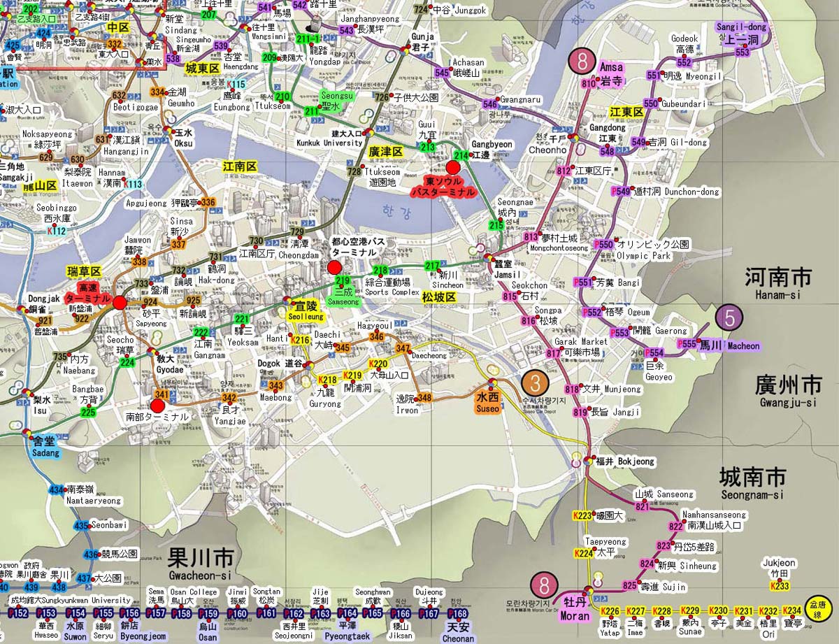
Task: Click the purple Line 5 circle near Macheon
Action: pyautogui.click(x=730, y=319)
